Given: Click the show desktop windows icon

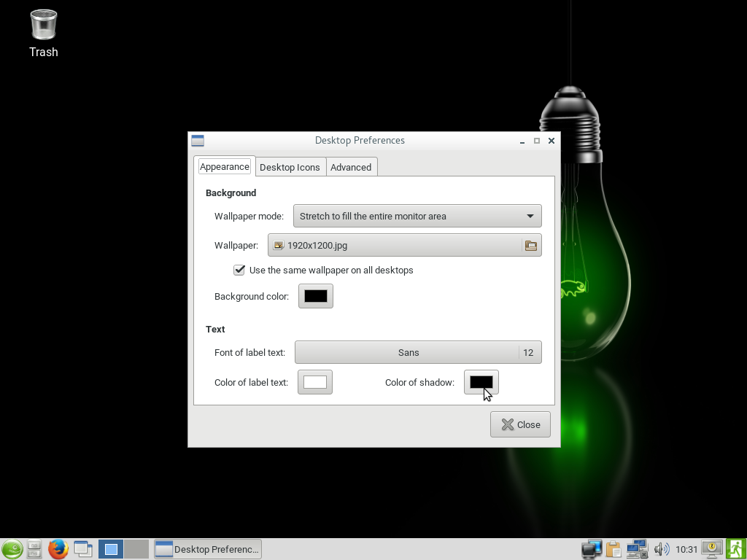Looking at the screenshot, I should point(83,549).
